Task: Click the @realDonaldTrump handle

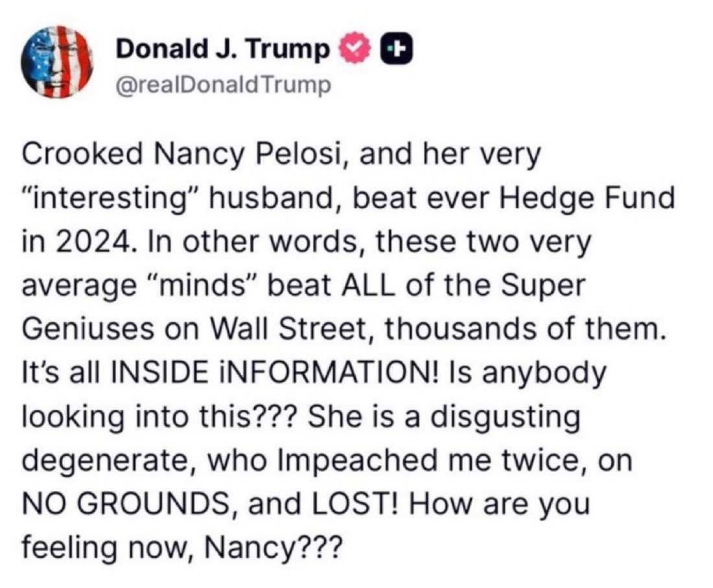Action: pyautogui.click(x=224, y=85)
